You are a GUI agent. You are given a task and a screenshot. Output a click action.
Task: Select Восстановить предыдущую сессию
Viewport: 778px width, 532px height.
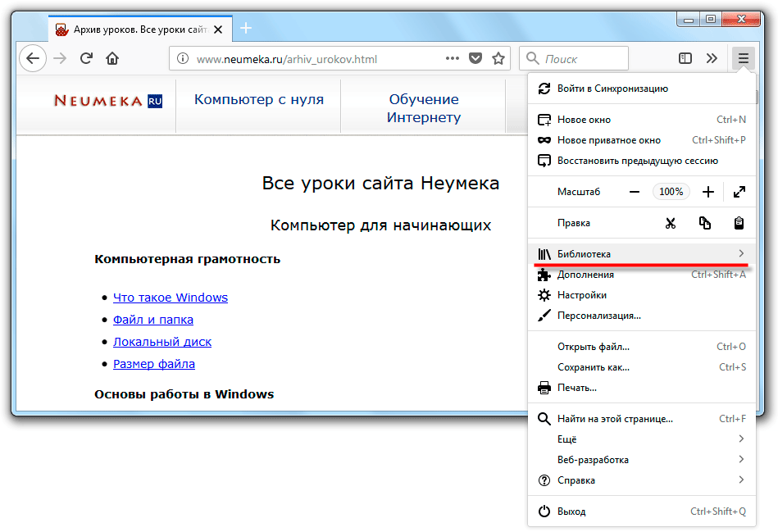642,161
